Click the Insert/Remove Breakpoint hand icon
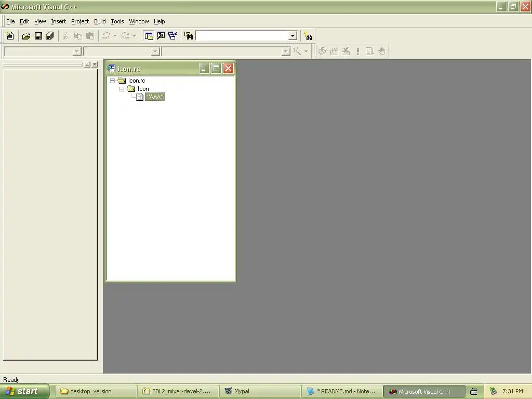The width and height of the screenshot is (532, 399). [382, 51]
